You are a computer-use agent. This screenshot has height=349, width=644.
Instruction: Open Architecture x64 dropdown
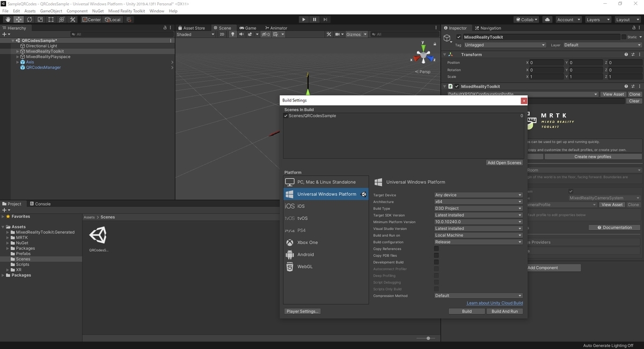pos(478,202)
